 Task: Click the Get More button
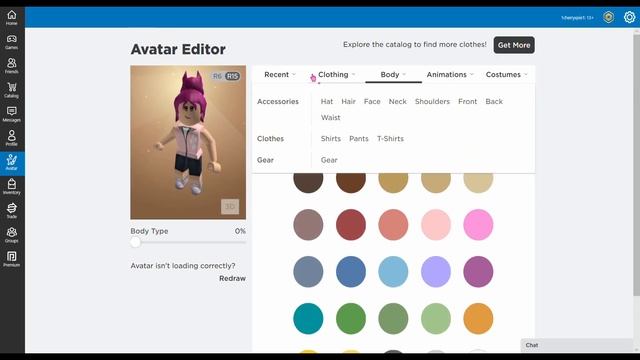[x=514, y=45]
